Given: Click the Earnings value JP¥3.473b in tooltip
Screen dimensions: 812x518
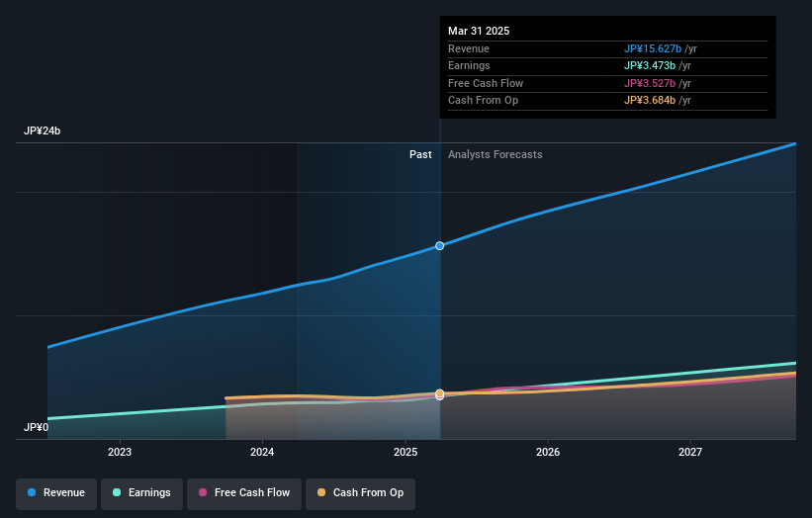Looking at the screenshot, I should (650, 65).
